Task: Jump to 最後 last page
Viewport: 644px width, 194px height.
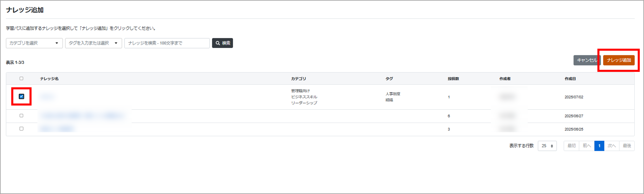Action: 627,146
